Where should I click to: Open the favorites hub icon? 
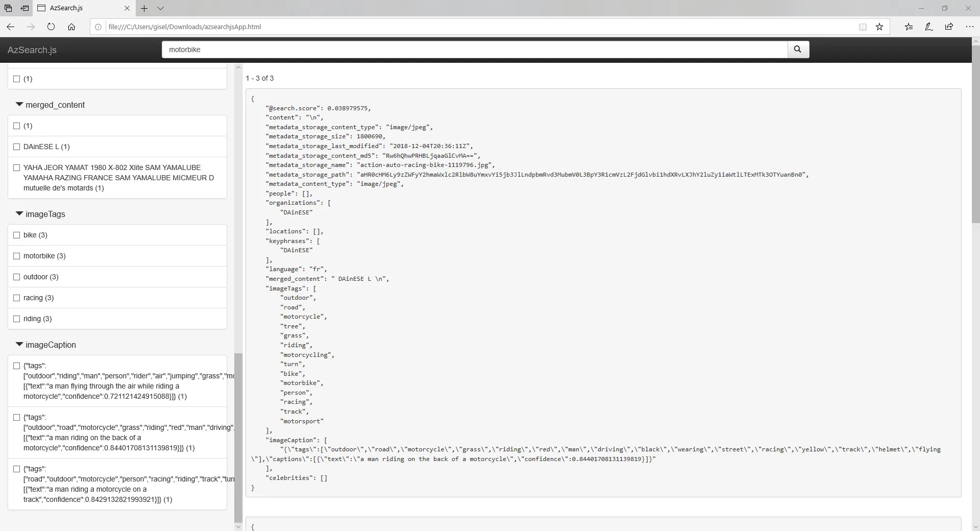point(909,27)
